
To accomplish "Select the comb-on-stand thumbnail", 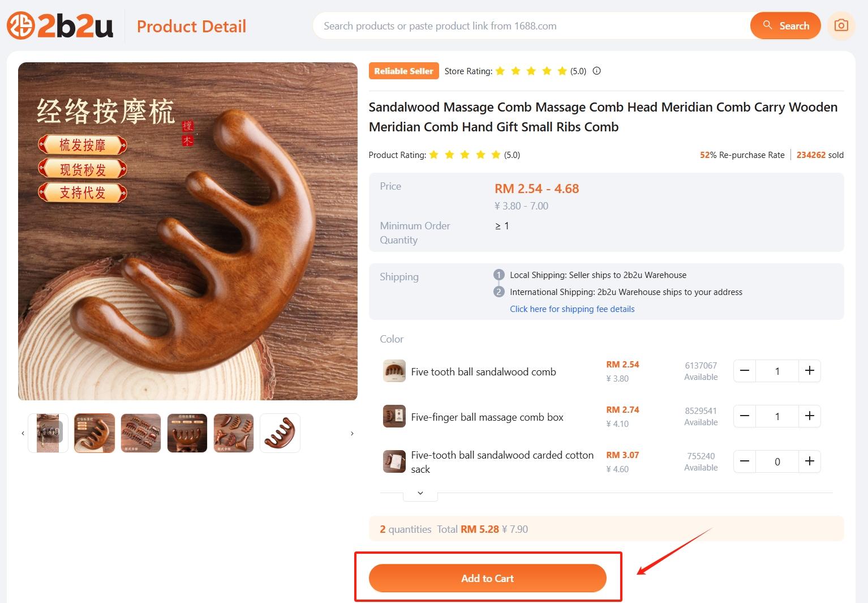I will coord(187,433).
